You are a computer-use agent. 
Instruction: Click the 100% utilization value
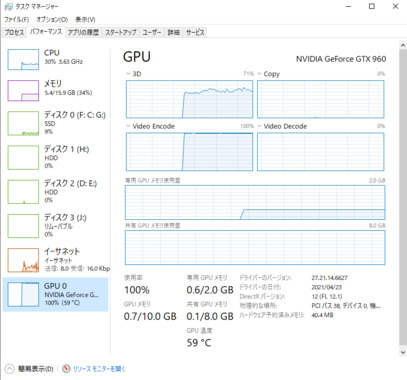[137, 290]
